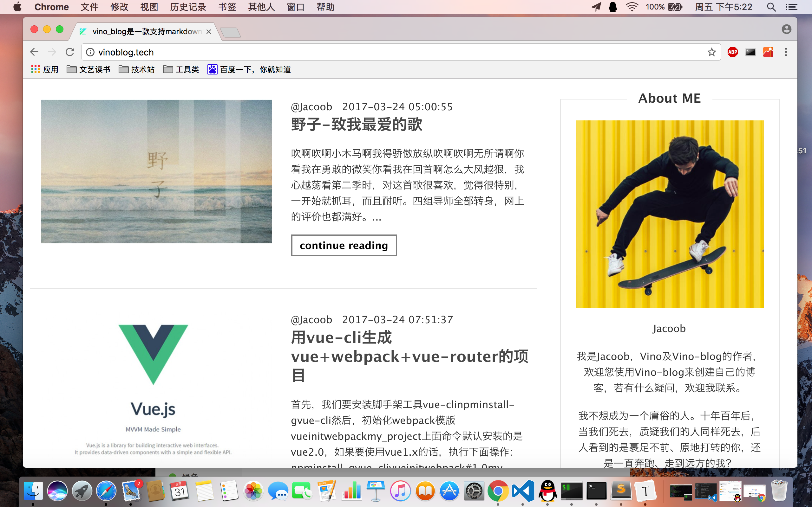Viewport: 812px width, 507px height.
Task: Click the browser reload button
Action: [70, 52]
